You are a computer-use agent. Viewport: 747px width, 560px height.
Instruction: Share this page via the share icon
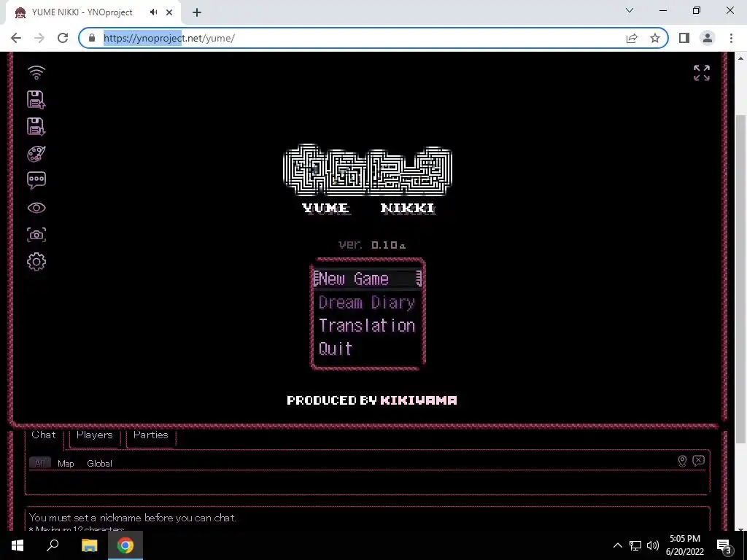(632, 38)
